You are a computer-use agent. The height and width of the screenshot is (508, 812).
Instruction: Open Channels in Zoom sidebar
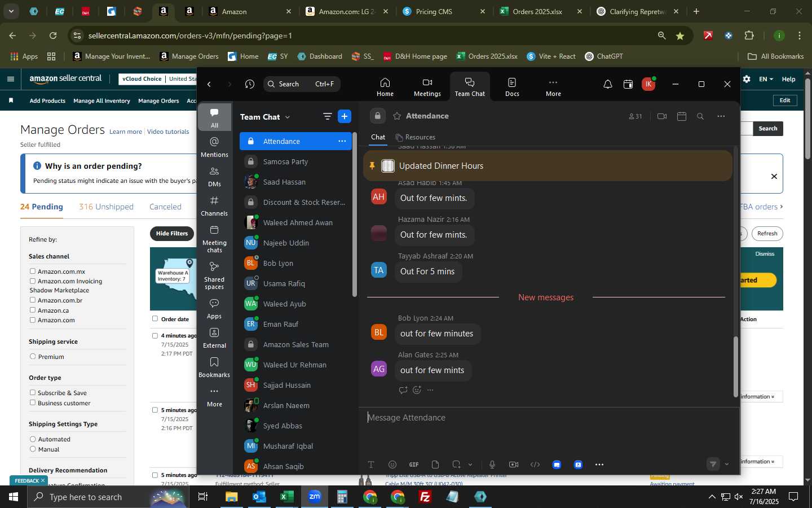[214, 205]
